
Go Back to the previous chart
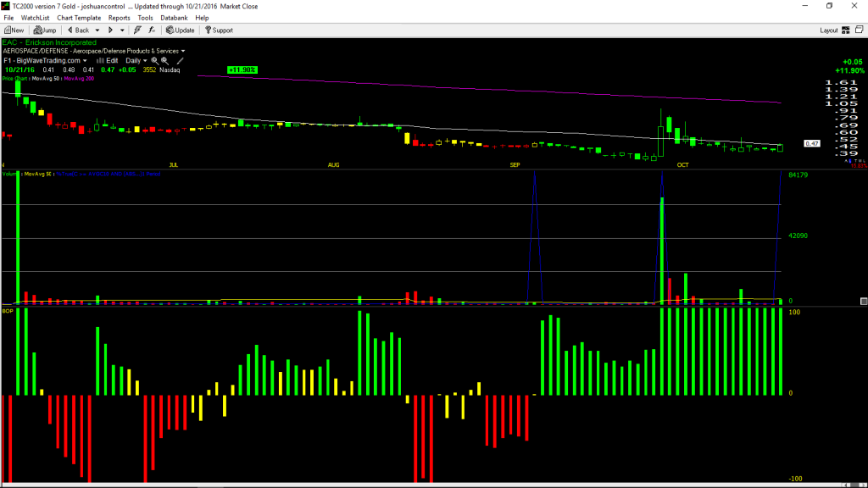78,30
